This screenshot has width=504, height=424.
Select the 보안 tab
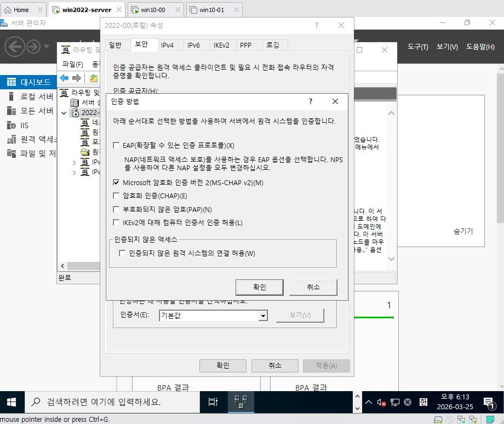pos(141,44)
